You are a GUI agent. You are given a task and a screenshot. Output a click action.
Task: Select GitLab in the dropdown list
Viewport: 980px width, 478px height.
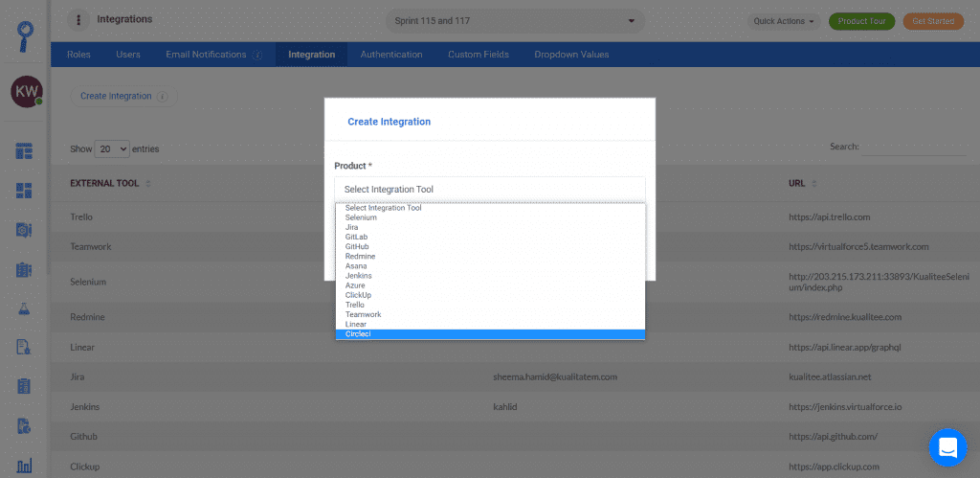tap(490, 238)
